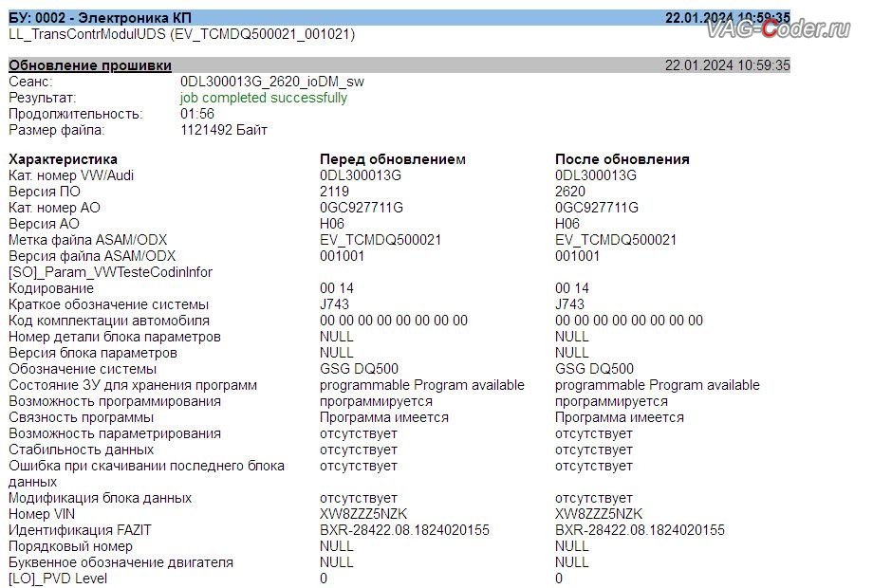
Task: Click the "Версия ПО" row label
Action: click(44, 192)
